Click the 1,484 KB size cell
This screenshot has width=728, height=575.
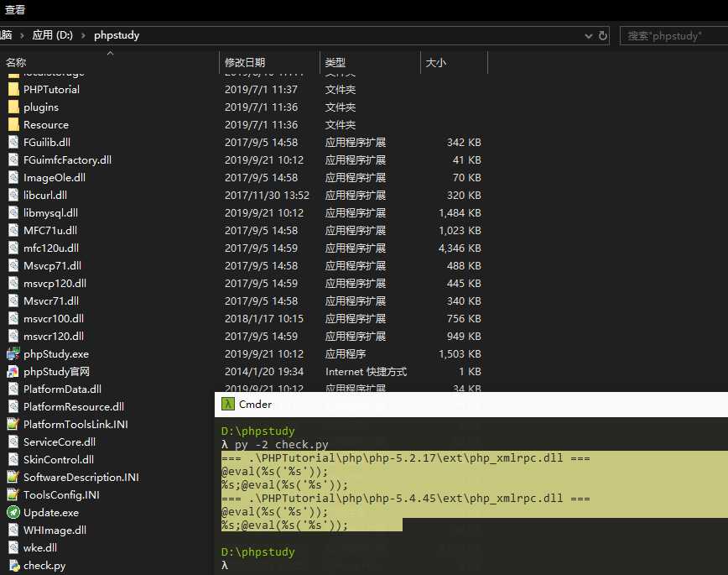click(460, 213)
